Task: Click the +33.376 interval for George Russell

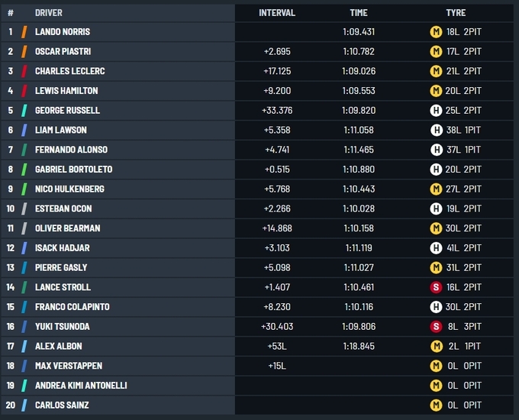Action: [x=277, y=111]
